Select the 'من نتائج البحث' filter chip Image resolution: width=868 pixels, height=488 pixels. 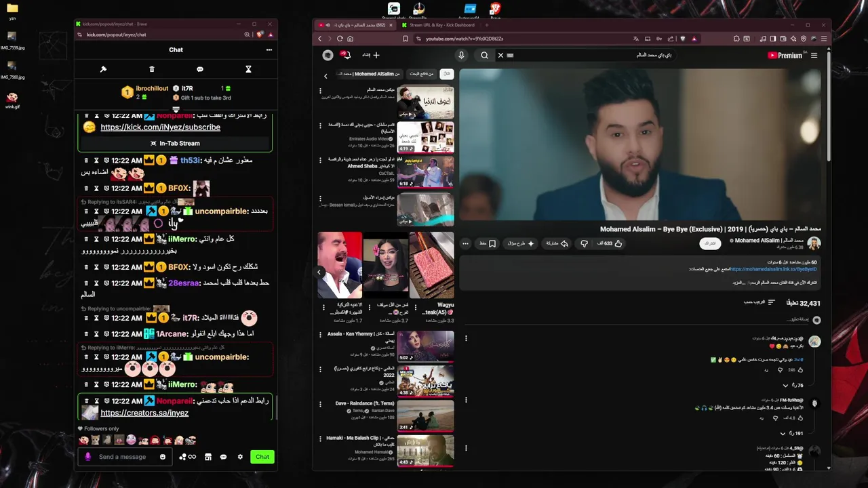[422, 74]
